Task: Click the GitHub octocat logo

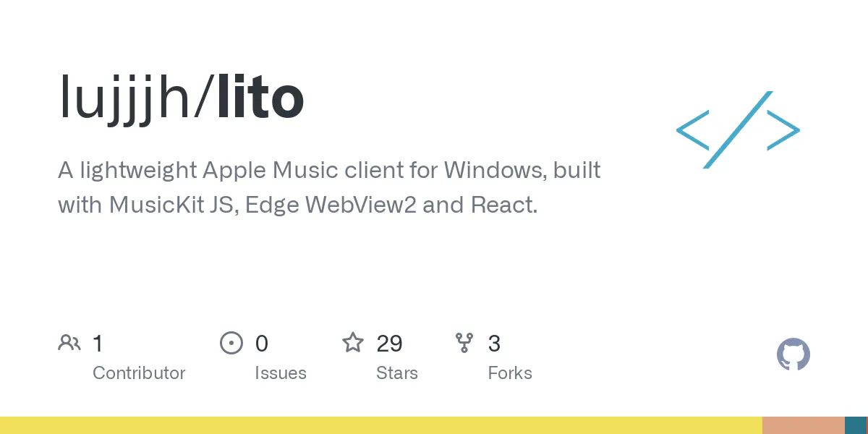Action: 793,354
